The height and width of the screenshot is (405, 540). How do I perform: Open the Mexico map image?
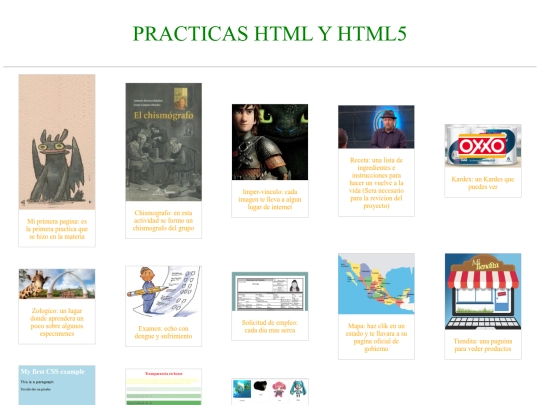point(376,284)
